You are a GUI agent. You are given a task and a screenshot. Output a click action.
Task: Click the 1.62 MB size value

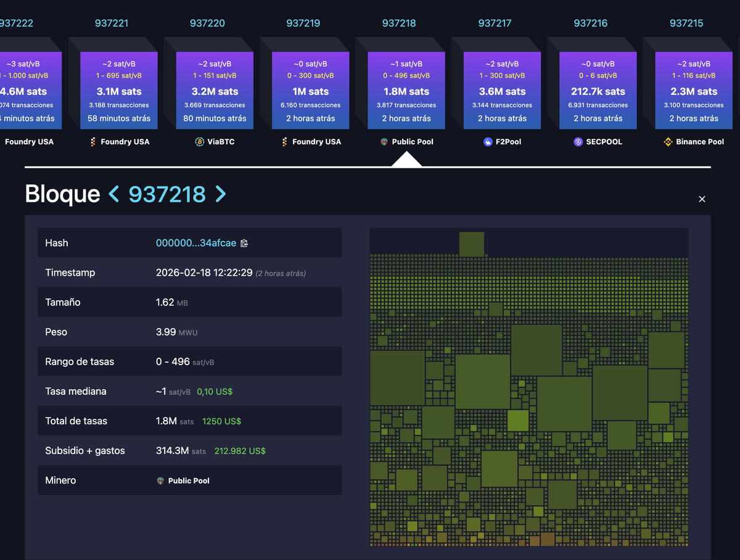(x=172, y=302)
